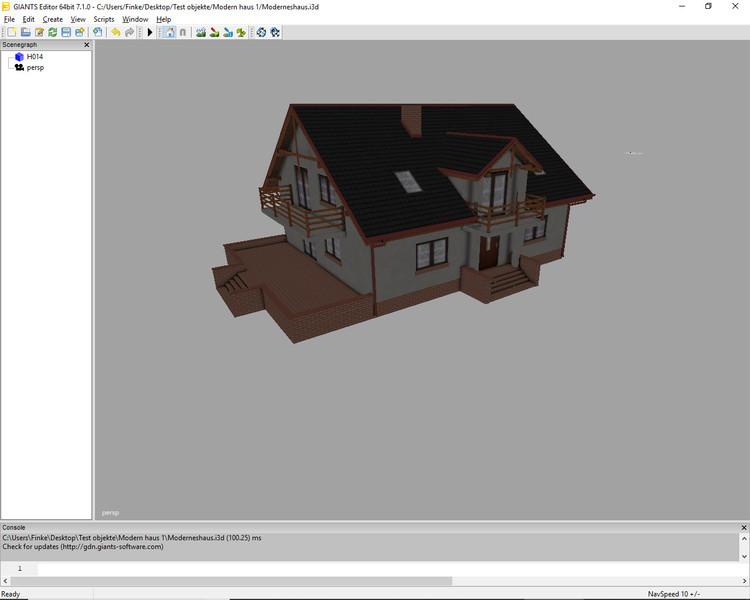Open the Window menu

coord(135,19)
